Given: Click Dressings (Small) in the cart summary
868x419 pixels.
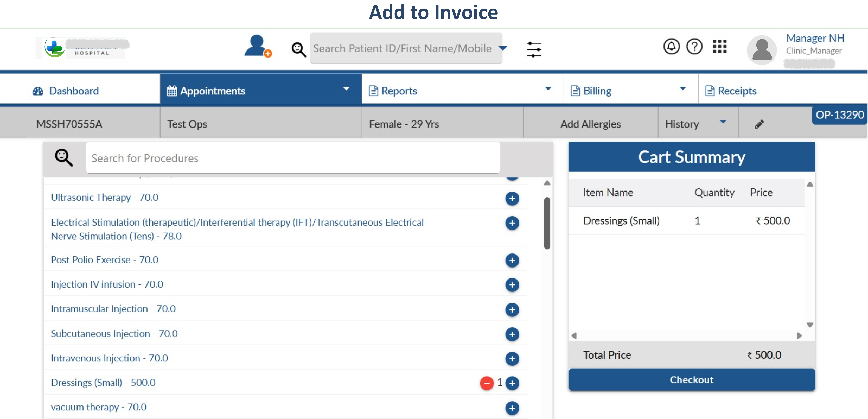Looking at the screenshot, I should 621,221.
